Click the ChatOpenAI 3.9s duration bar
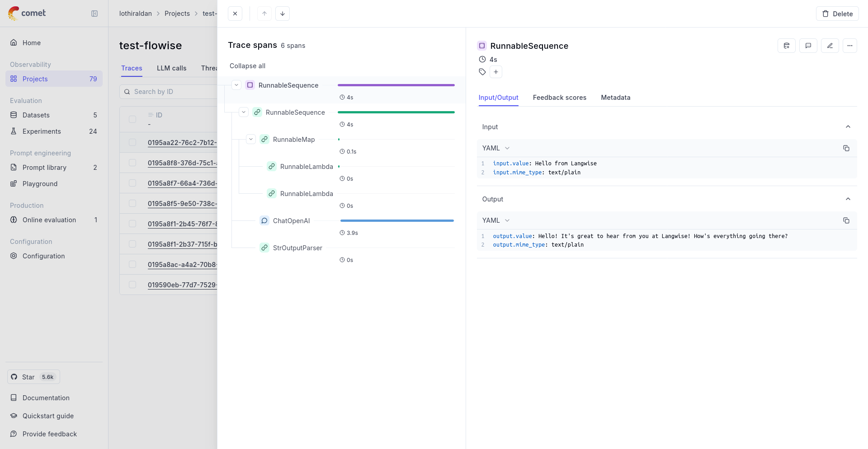This screenshot has width=868, height=449. coord(397,220)
